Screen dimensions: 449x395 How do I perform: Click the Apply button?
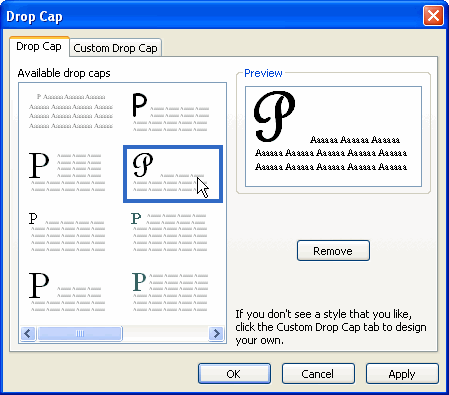pos(402,374)
